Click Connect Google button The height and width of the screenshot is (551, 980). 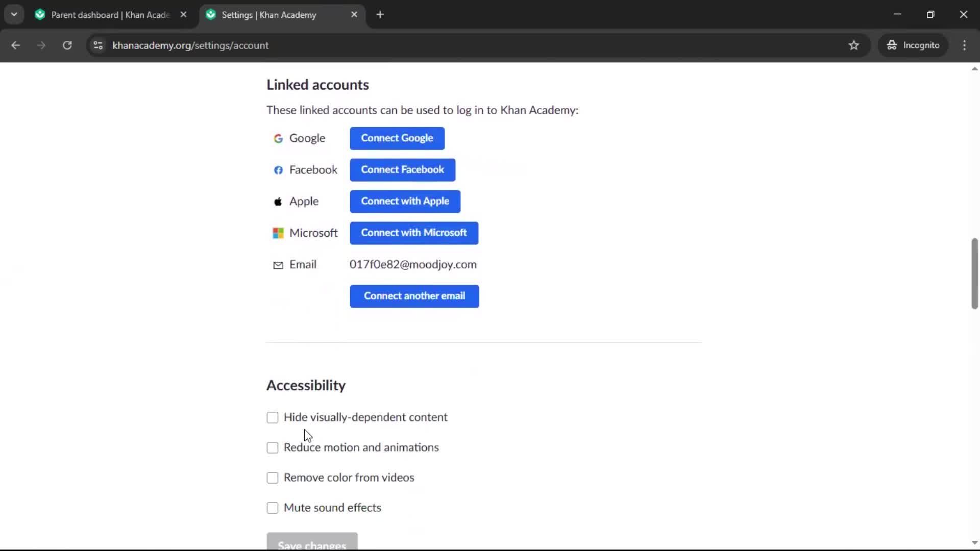[x=397, y=138]
